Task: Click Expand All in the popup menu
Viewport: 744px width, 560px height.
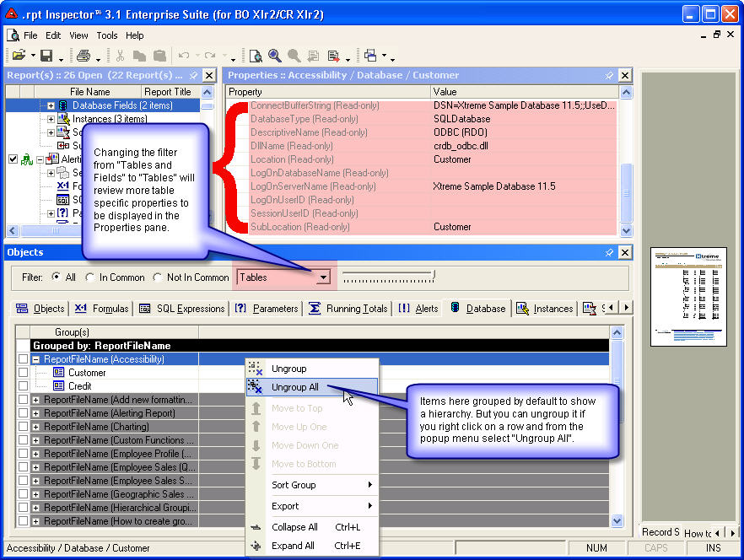Action: click(291, 546)
